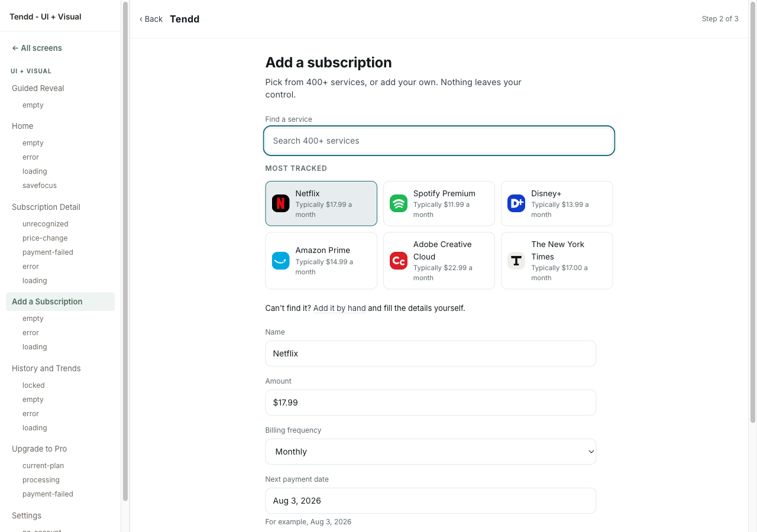The image size is (757, 532).
Task: Click the Disney+ logo icon
Action: (516, 203)
